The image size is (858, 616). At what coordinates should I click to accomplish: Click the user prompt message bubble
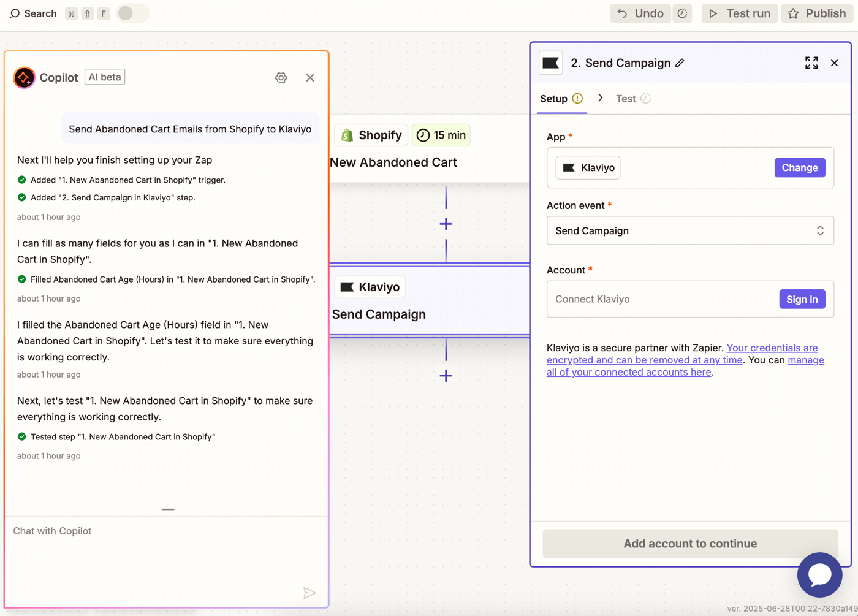[x=190, y=129]
